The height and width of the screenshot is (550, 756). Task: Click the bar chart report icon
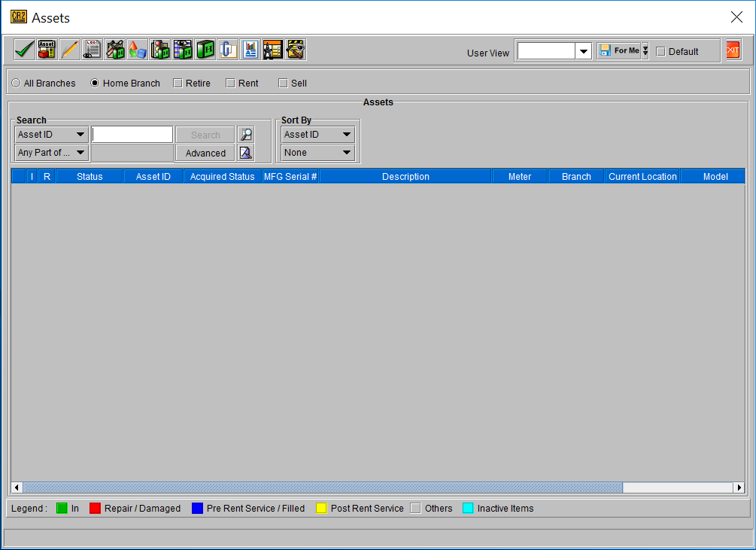pyautogui.click(x=250, y=50)
